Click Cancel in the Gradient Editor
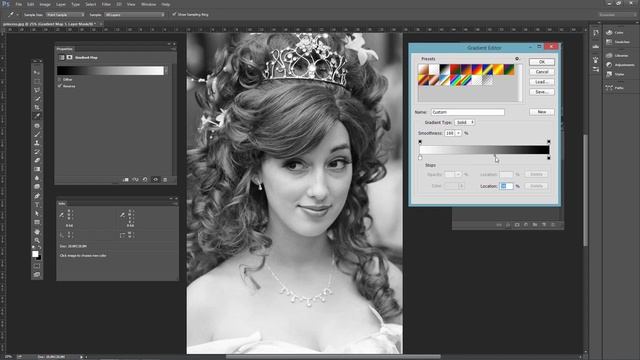 pos(542,72)
